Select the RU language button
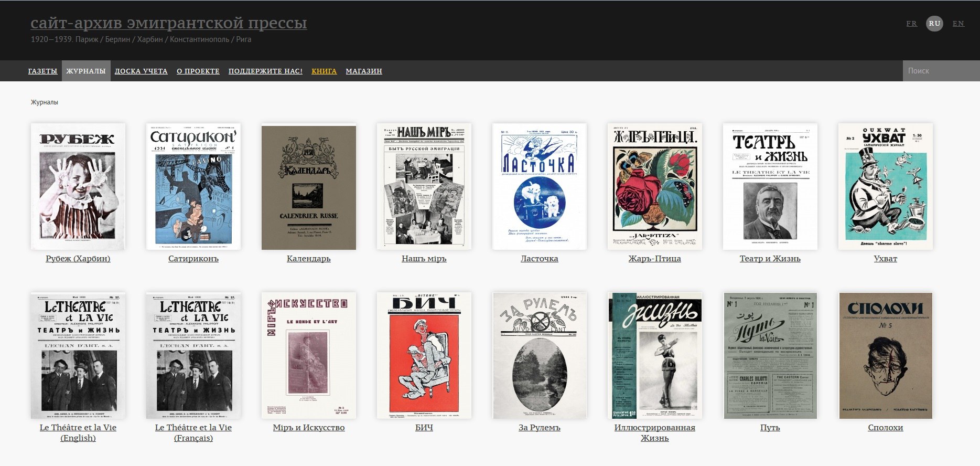 934,24
